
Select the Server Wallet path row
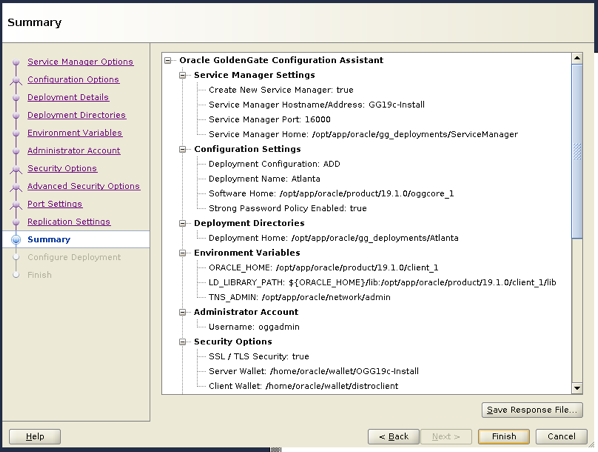[313, 371]
